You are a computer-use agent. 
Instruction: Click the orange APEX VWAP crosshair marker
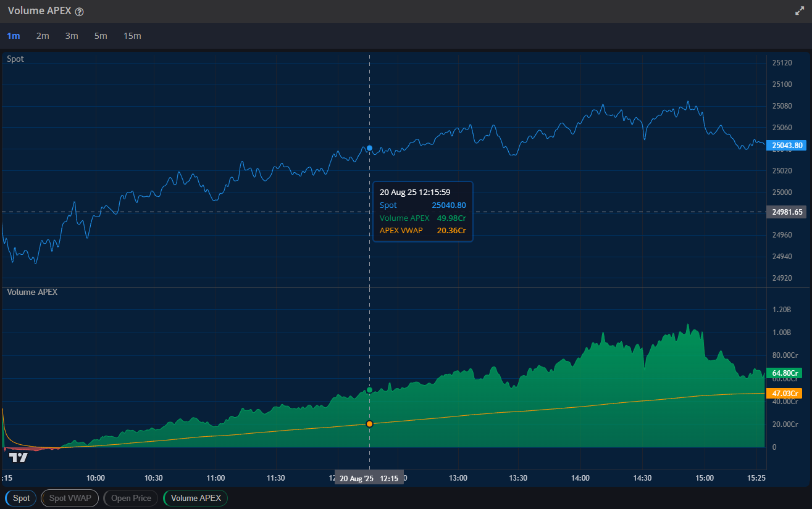tap(369, 424)
